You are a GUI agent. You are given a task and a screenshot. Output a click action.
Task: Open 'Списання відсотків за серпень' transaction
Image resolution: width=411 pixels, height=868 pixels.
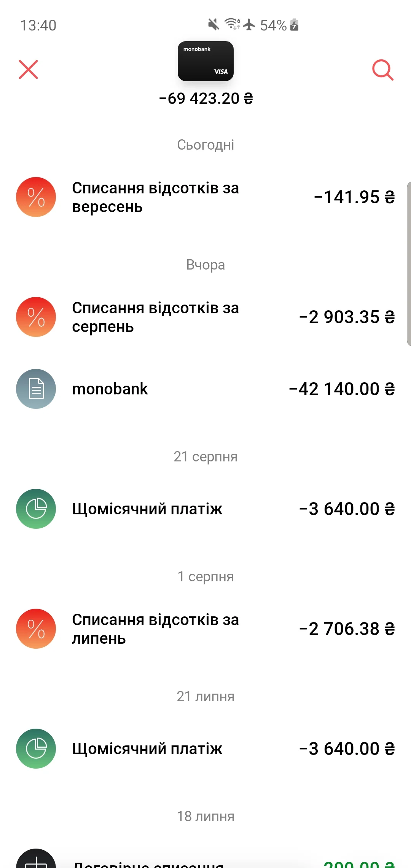[155, 317]
